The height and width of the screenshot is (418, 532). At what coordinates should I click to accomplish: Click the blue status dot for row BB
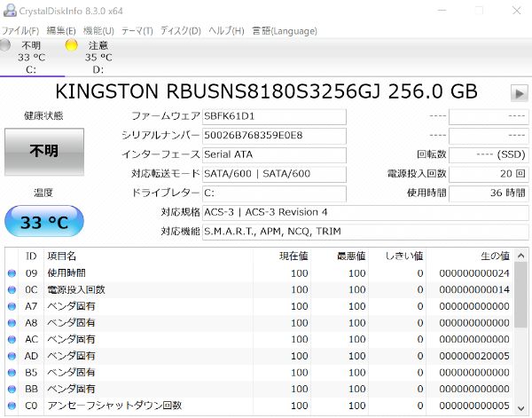(x=12, y=389)
